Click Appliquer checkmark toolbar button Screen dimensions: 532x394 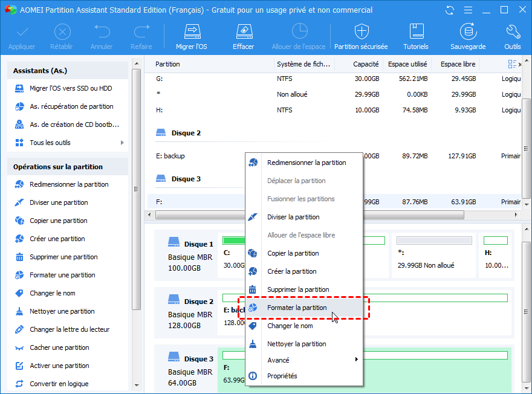point(22,37)
